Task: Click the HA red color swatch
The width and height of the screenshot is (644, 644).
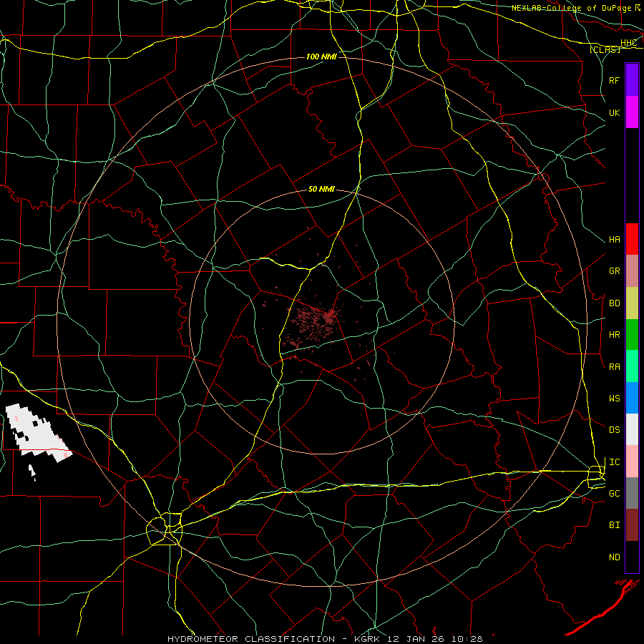Action: 632,239
